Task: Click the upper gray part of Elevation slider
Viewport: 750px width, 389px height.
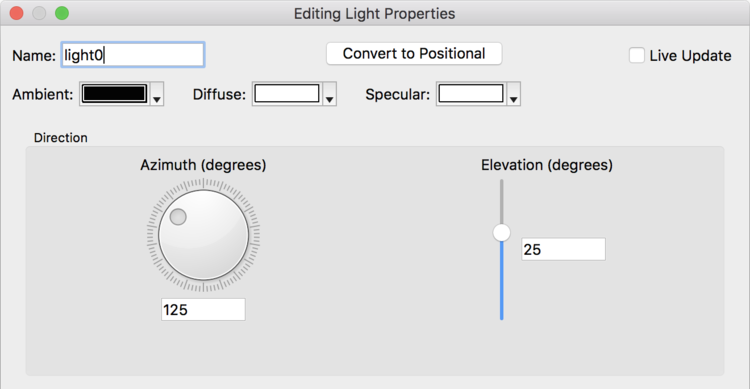Action: point(501,201)
